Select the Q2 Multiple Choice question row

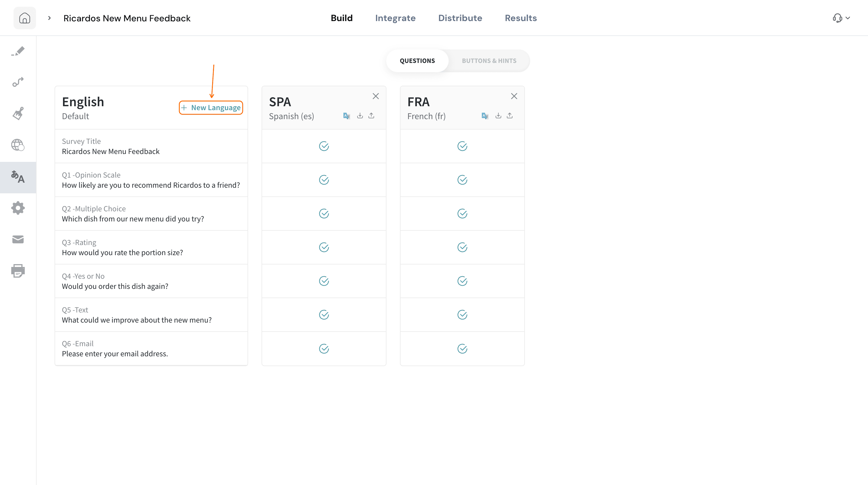(151, 213)
